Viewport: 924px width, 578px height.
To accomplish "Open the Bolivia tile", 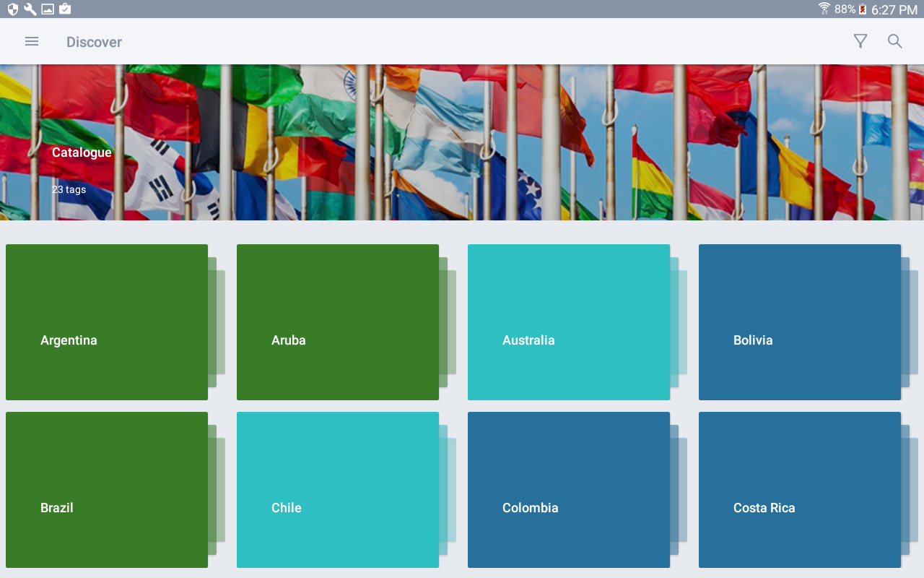I will [800, 322].
